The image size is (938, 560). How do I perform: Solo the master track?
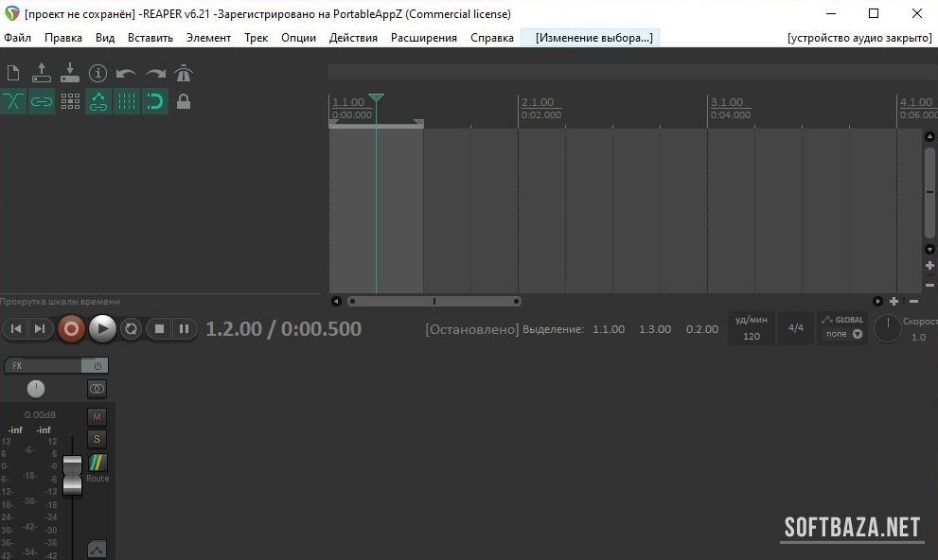97,439
